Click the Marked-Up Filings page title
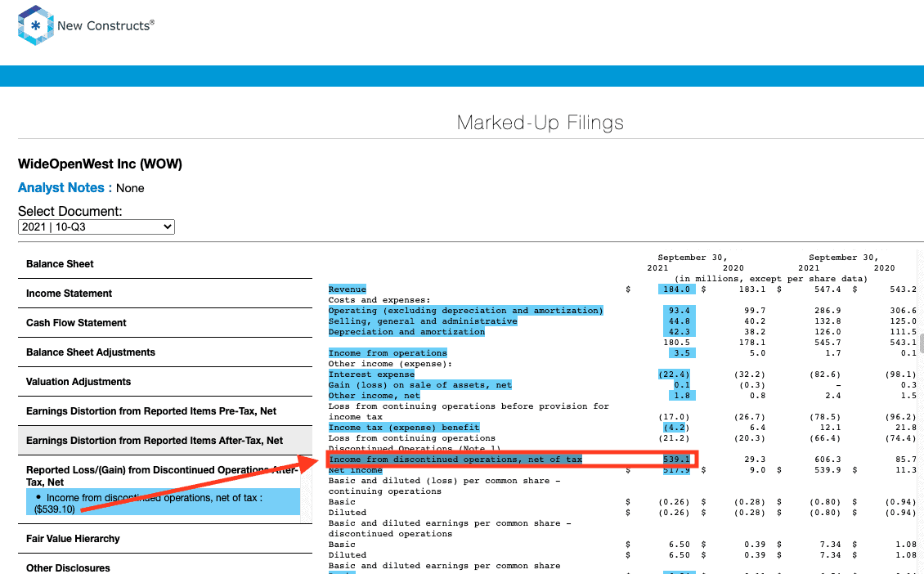Image resolution: width=924 pixels, height=574 pixels. pos(540,123)
